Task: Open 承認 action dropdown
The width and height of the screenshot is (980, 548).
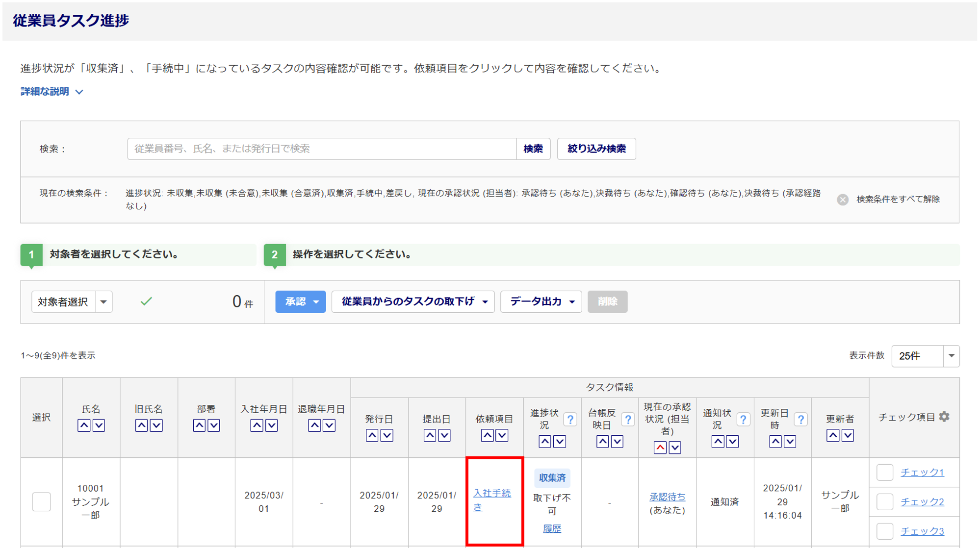Action: click(x=300, y=301)
